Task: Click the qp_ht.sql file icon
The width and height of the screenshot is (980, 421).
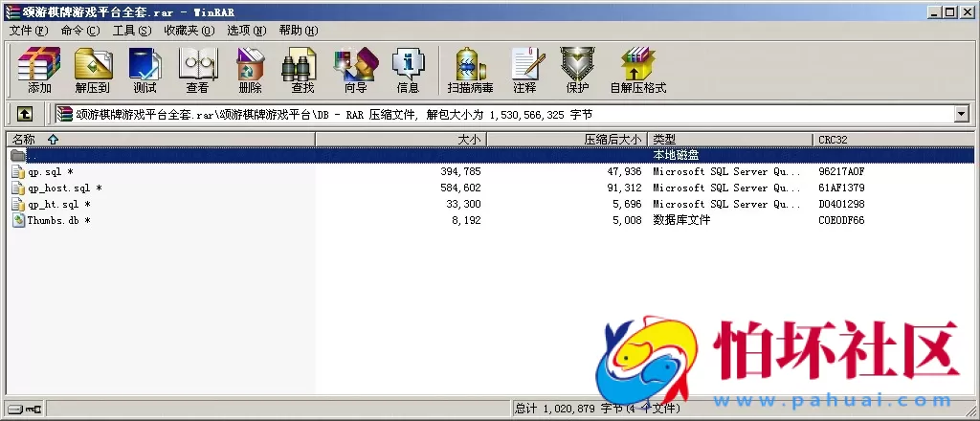Action: [19, 204]
